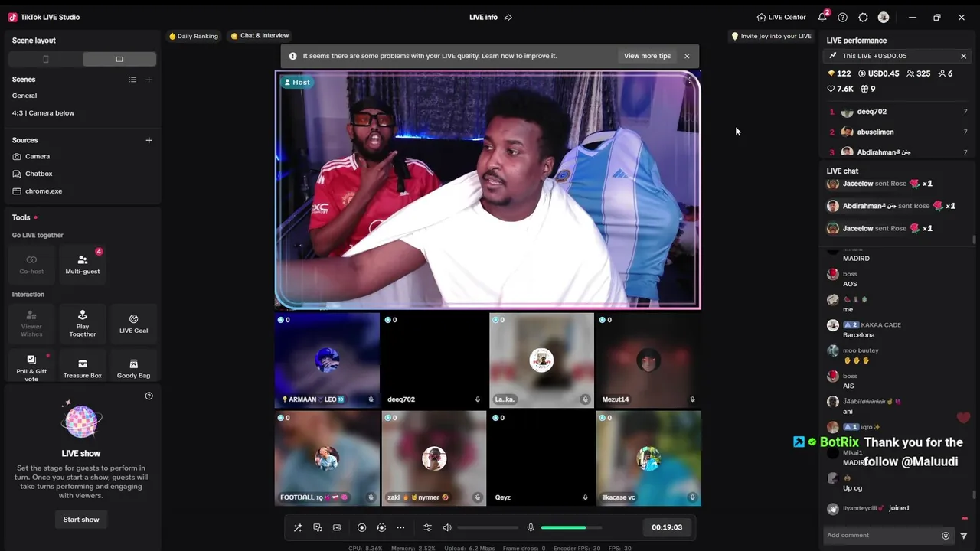The image size is (980, 551).
Task: Adjust the microphone volume slider
Action: pyautogui.click(x=571, y=527)
